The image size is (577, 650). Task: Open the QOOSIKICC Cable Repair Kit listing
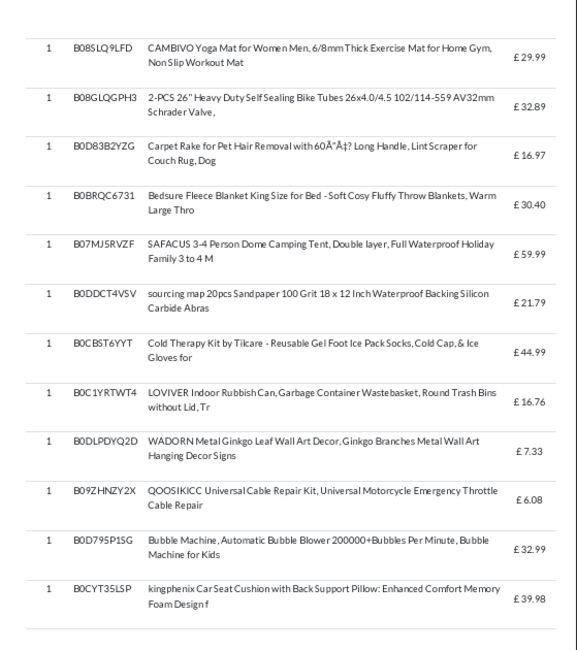tap(322, 498)
